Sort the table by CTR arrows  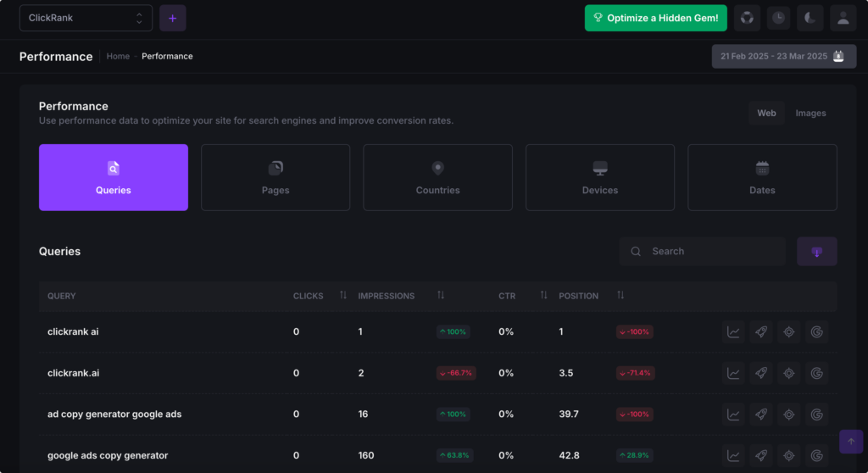[x=543, y=295]
